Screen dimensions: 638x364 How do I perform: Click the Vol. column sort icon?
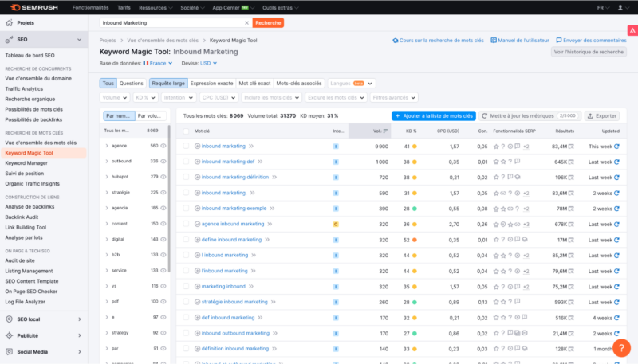click(x=385, y=131)
